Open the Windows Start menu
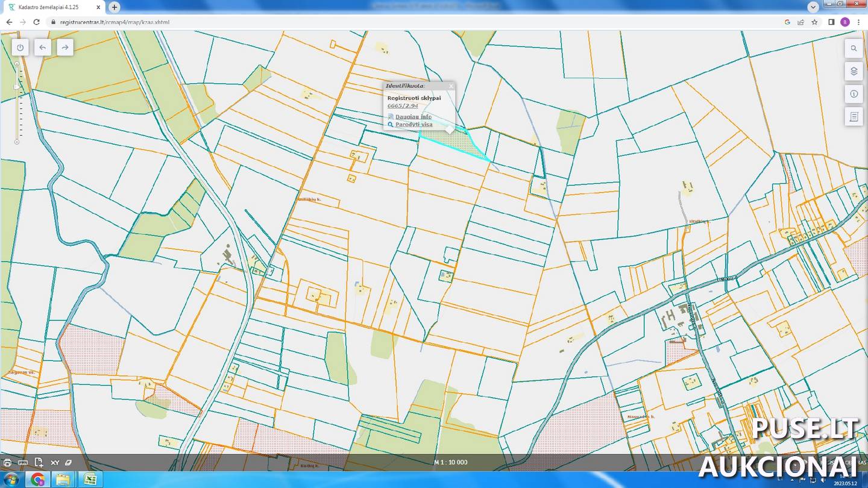868x488 pixels. 10,480
